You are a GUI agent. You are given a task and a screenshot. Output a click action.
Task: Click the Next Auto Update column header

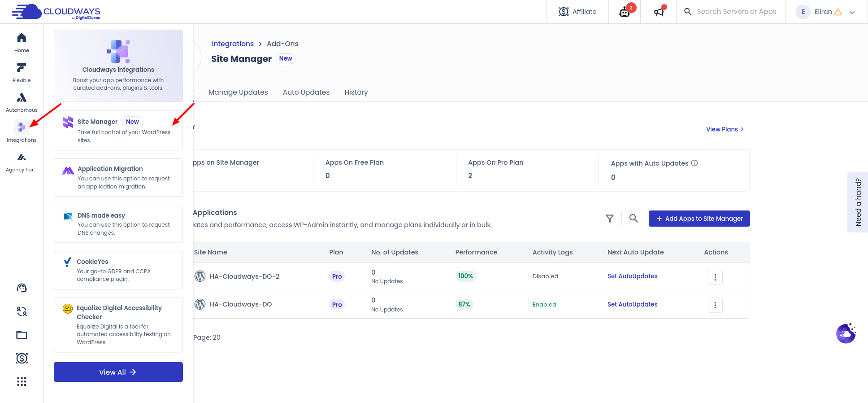click(x=635, y=252)
